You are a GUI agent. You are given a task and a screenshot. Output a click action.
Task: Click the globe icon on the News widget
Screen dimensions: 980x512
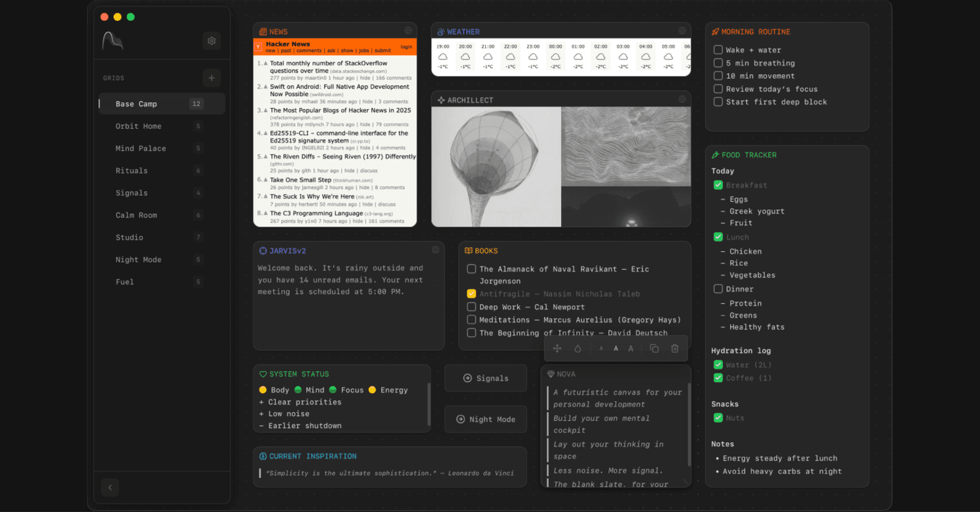(x=408, y=31)
